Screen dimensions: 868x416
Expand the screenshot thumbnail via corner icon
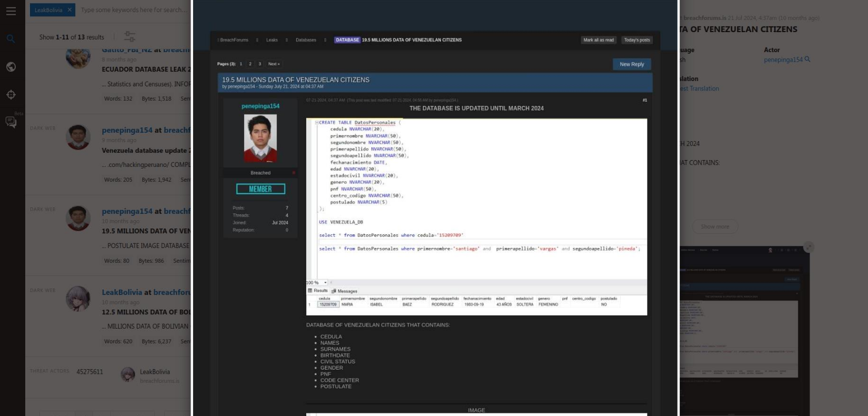(x=809, y=247)
